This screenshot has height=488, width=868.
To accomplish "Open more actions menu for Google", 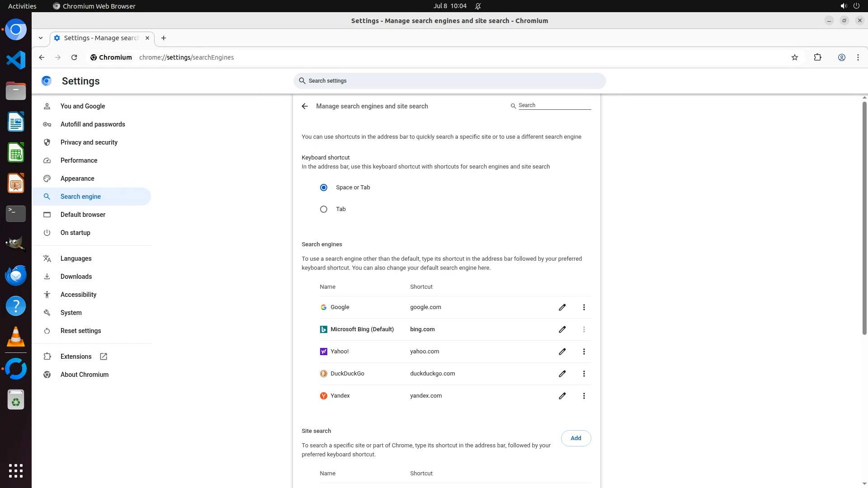I will (584, 307).
